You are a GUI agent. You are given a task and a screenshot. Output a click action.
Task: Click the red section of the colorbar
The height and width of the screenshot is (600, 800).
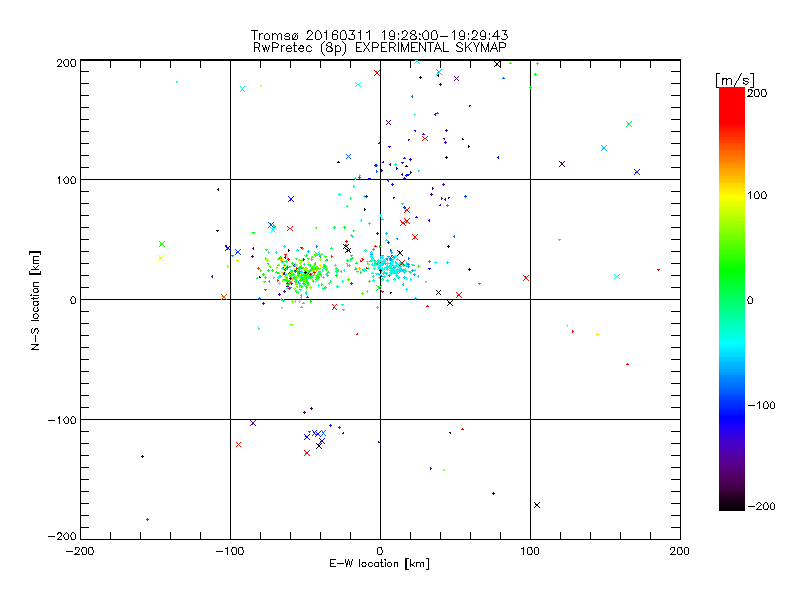[732, 105]
